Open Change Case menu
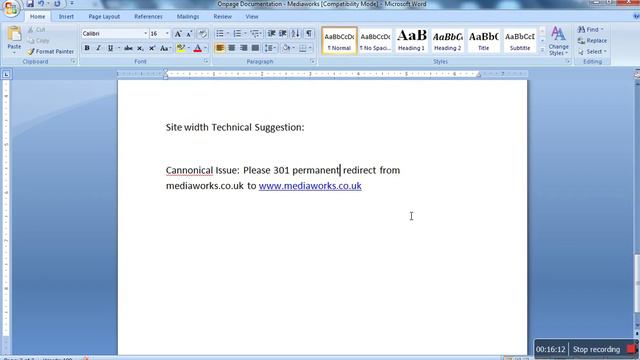Image resolution: width=640 pixels, height=360 pixels. (x=164, y=48)
